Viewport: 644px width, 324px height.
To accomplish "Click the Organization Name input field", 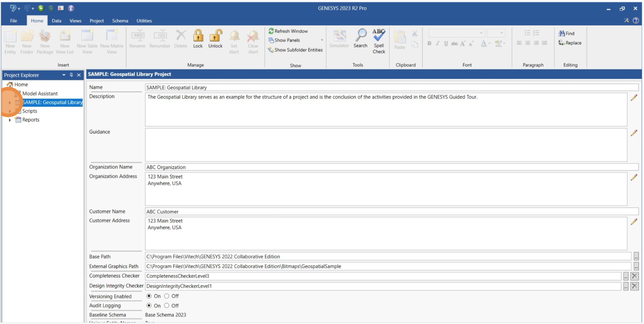I will coord(390,167).
